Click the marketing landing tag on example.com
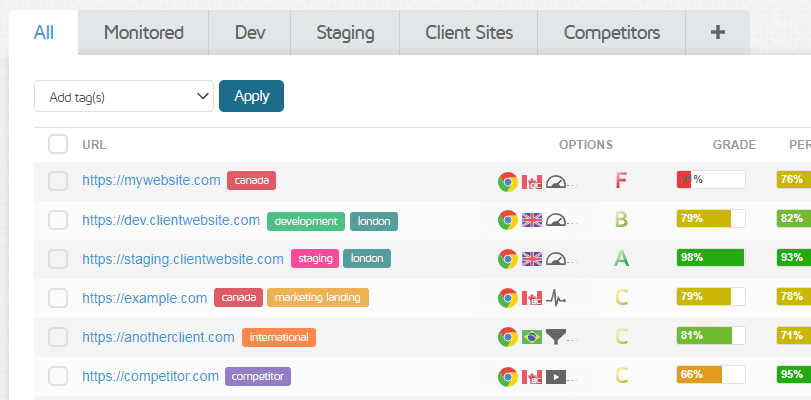The image size is (811, 400). (x=318, y=298)
